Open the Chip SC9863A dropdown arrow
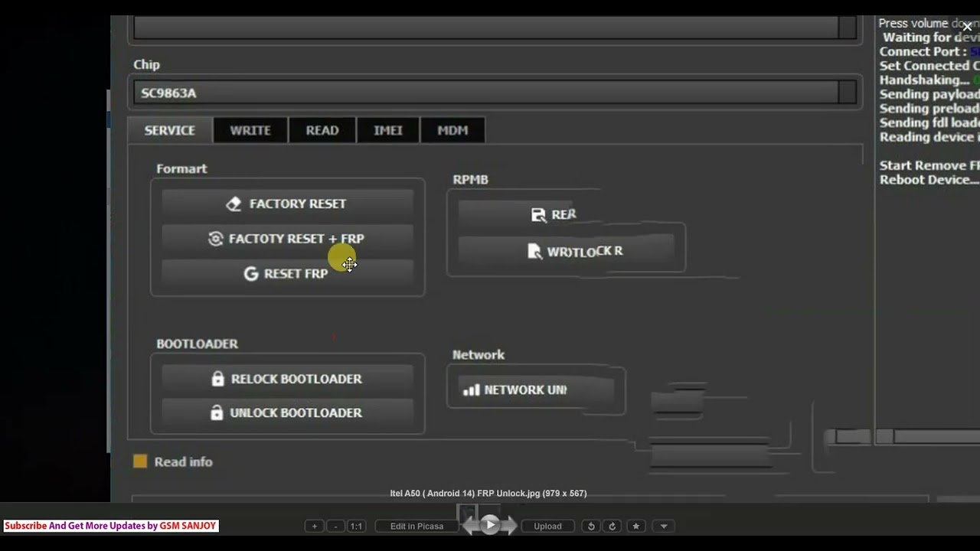This screenshot has width=980, height=551. 847,93
